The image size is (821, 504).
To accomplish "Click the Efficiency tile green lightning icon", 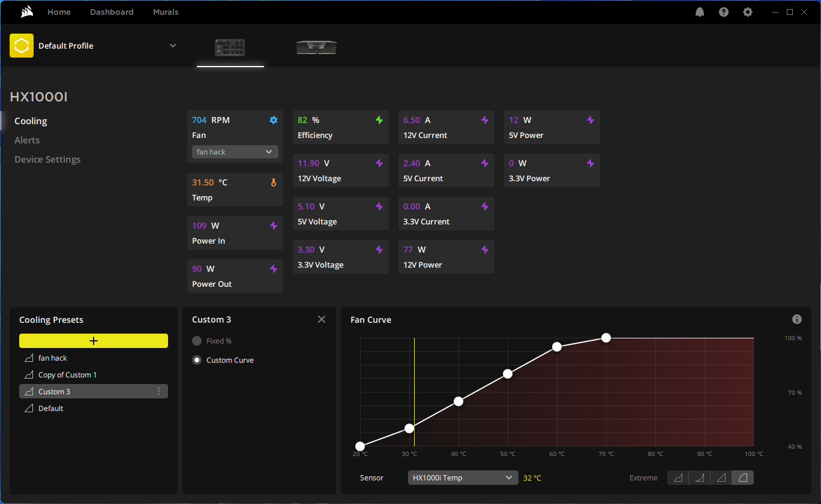I will pos(379,120).
